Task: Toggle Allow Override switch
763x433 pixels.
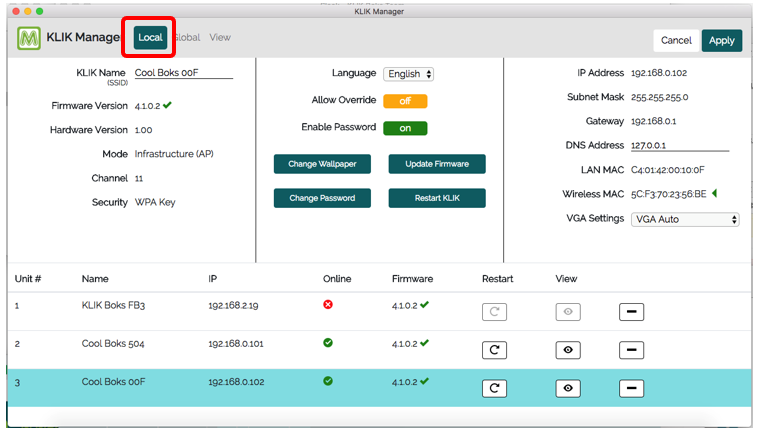Action: point(405,101)
